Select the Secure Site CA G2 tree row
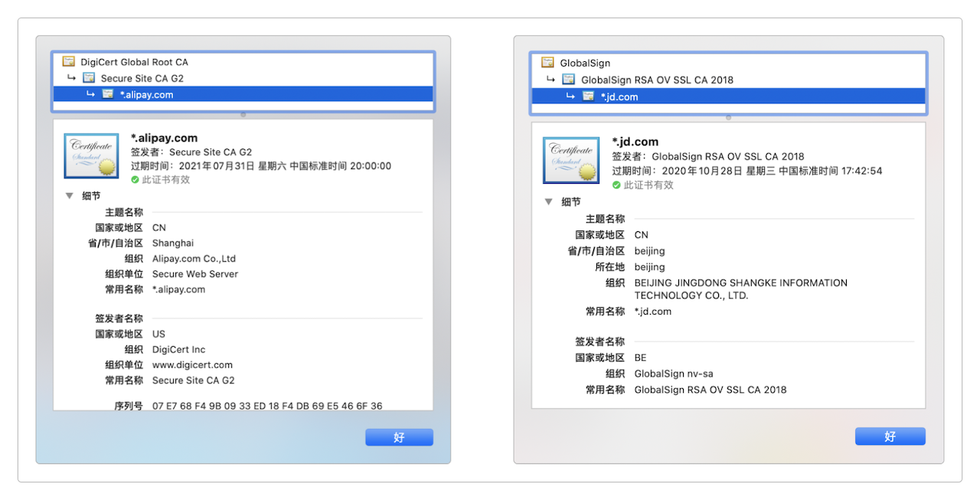Image resolution: width=980 pixels, height=500 pixels. coord(243,78)
